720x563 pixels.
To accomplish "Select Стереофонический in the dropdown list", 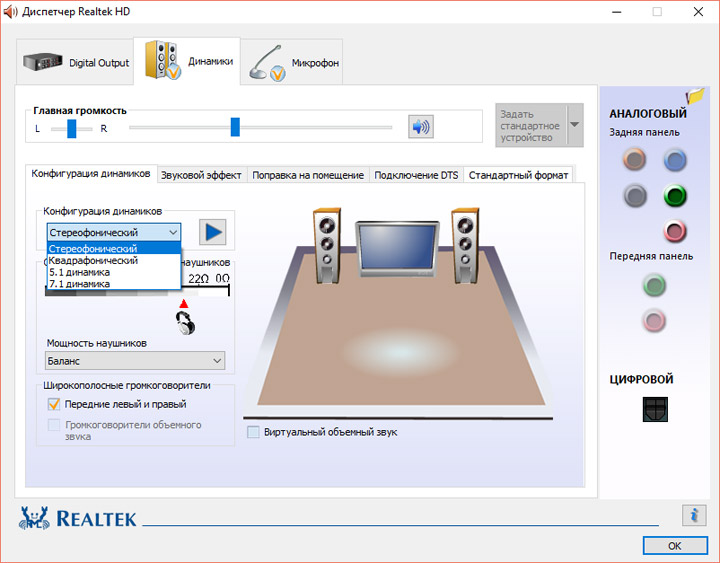I will coord(114,248).
